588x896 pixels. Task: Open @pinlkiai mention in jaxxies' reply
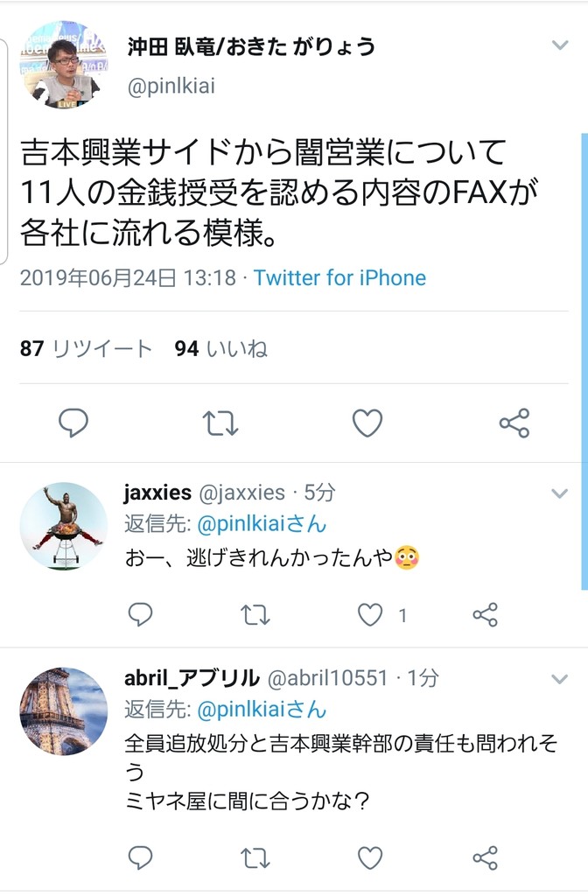click(262, 523)
